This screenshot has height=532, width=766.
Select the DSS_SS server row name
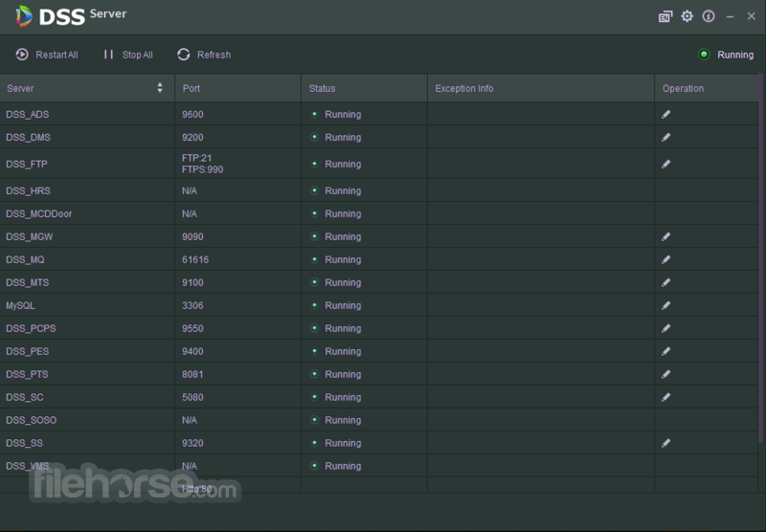(24, 443)
